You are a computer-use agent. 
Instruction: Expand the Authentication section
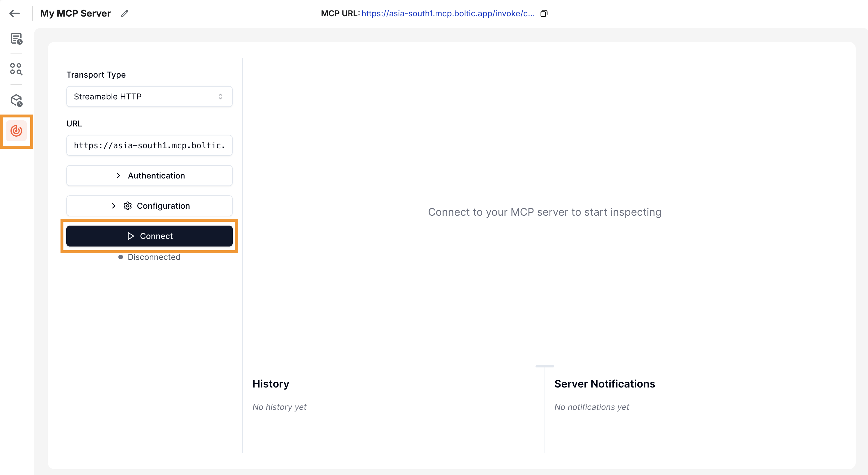pyautogui.click(x=149, y=176)
